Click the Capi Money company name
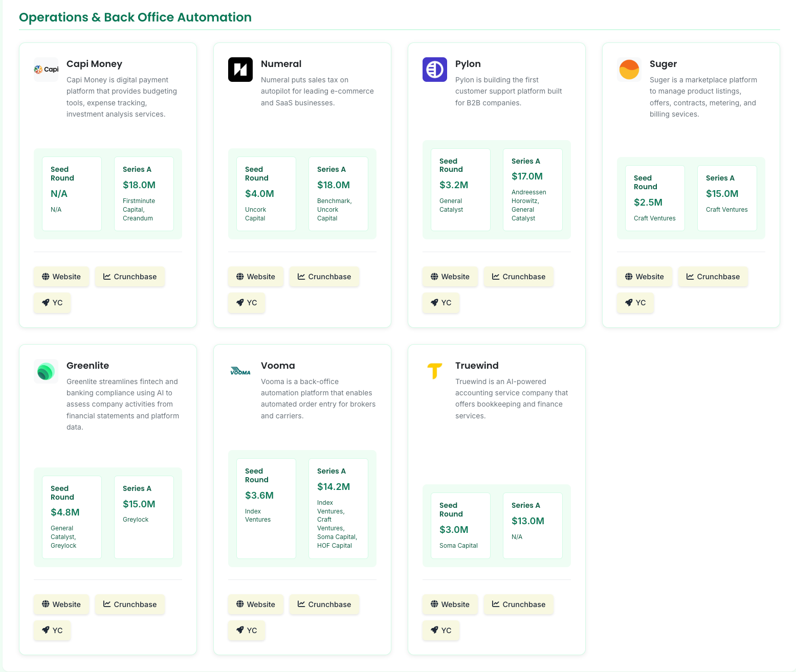796x672 pixels. (94, 64)
